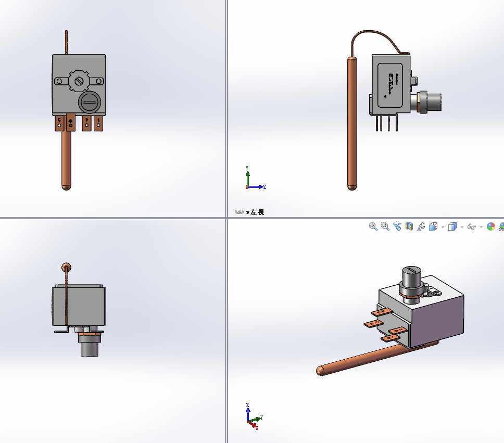Select the adjustment screw in front view

(79, 81)
